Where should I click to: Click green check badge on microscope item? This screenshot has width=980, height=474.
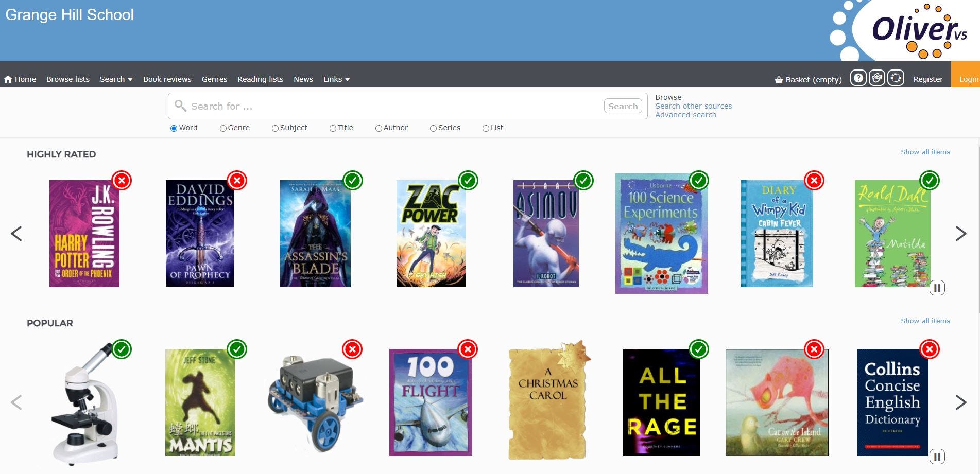pyautogui.click(x=122, y=349)
